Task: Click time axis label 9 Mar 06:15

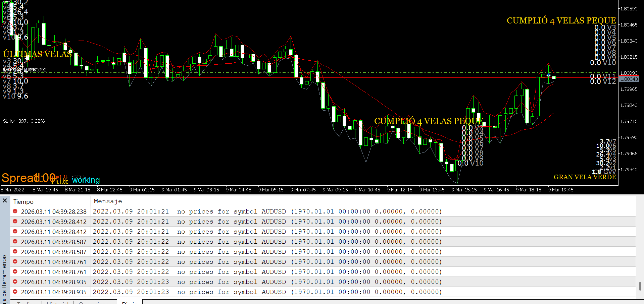Action: click(x=271, y=190)
